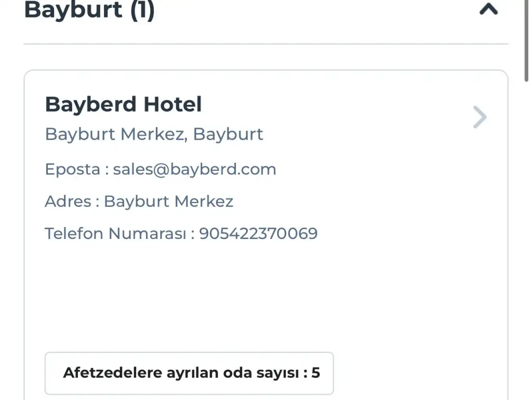The height and width of the screenshot is (400, 532).
Task: Click the vertical scrollbar on the right edge
Action: point(527,42)
